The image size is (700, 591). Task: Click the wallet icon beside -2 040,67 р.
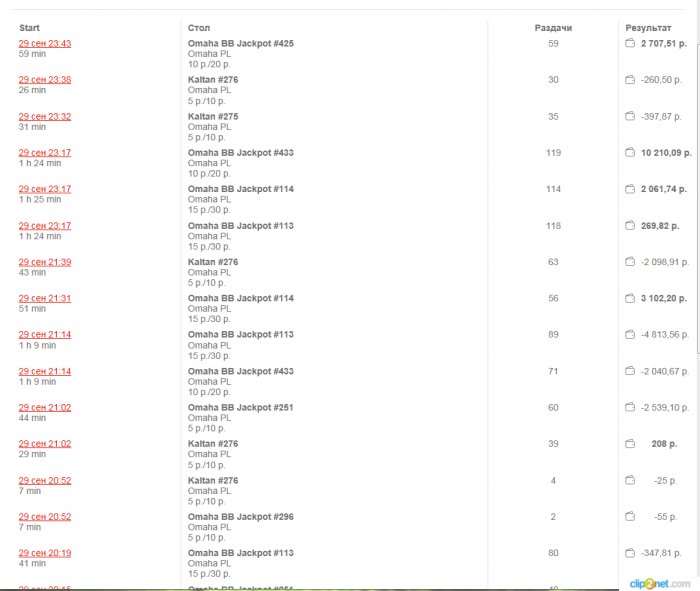click(x=629, y=371)
